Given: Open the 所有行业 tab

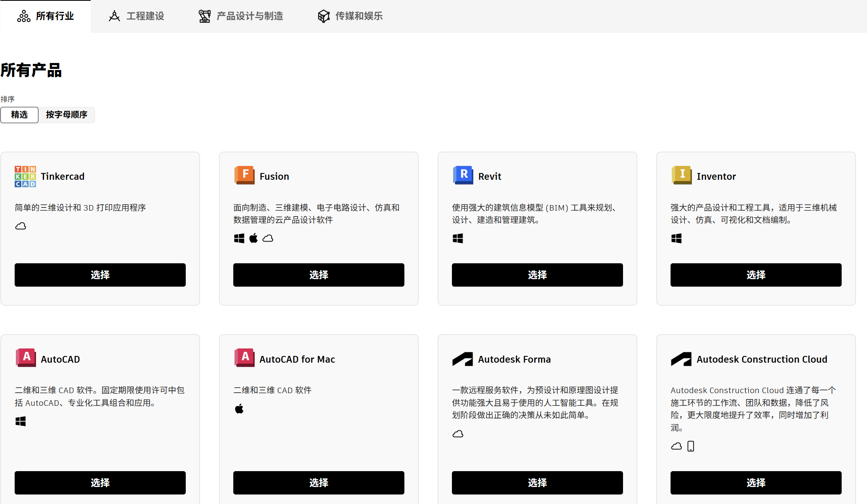Looking at the screenshot, I should (45, 16).
